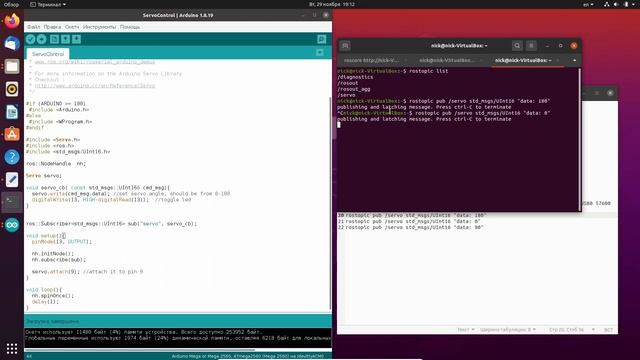This screenshot has width=640, height=360.
Task: Open the rosserial_arduino_demos link in code comments
Action: tap(95, 62)
